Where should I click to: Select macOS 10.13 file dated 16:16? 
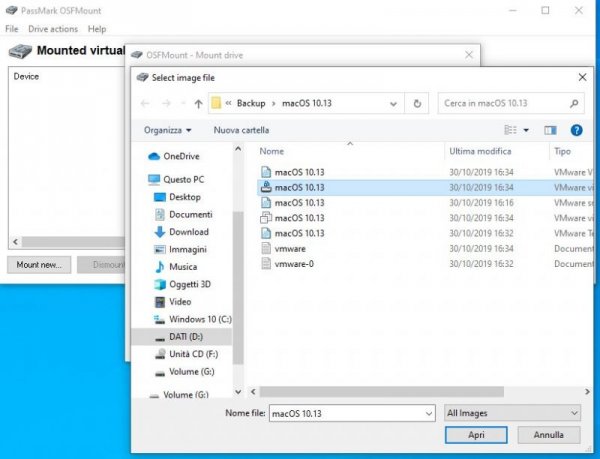(x=425, y=203)
